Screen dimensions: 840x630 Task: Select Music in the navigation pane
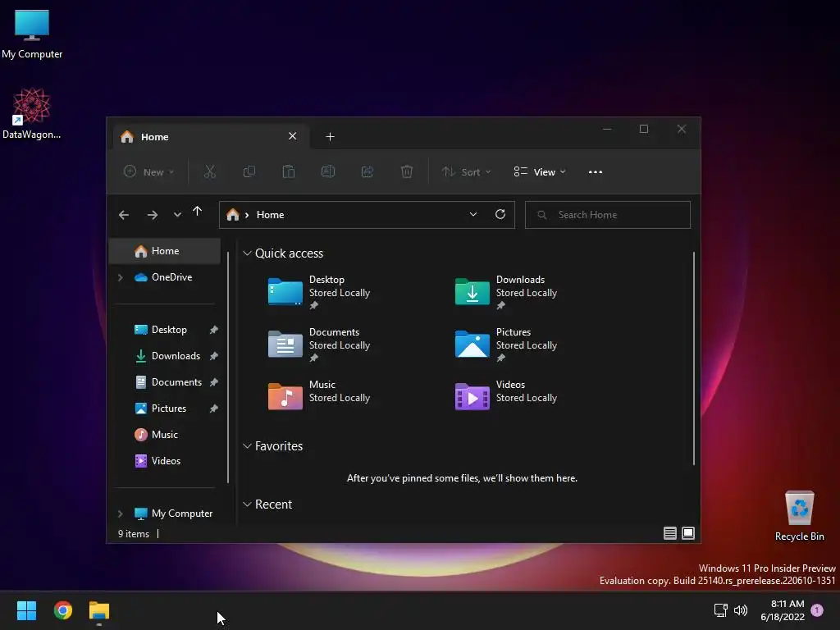164,435
